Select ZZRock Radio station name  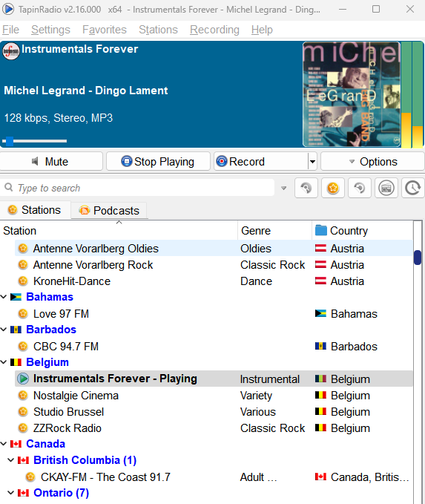pyautogui.click(x=67, y=428)
